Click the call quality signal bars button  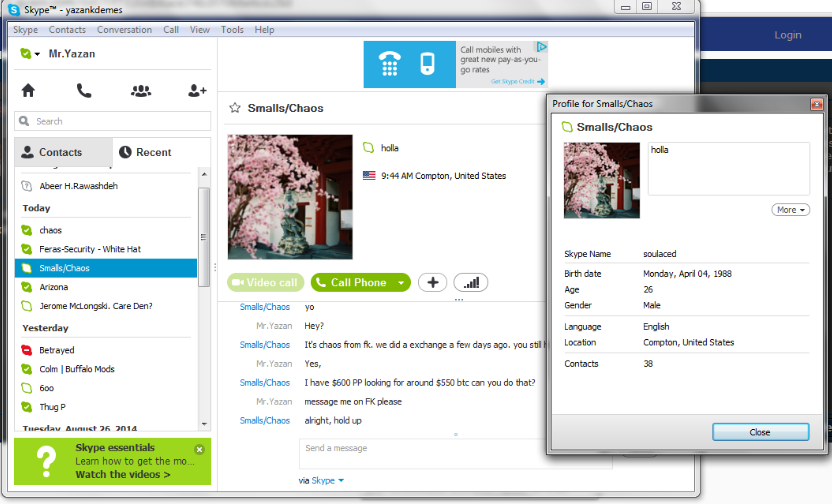click(471, 283)
